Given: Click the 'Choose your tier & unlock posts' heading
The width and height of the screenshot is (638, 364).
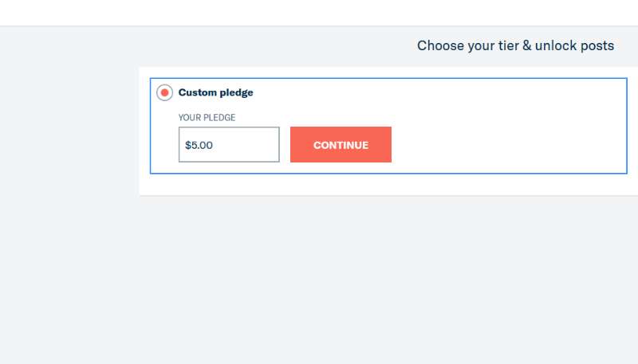Looking at the screenshot, I should pyautogui.click(x=515, y=45).
